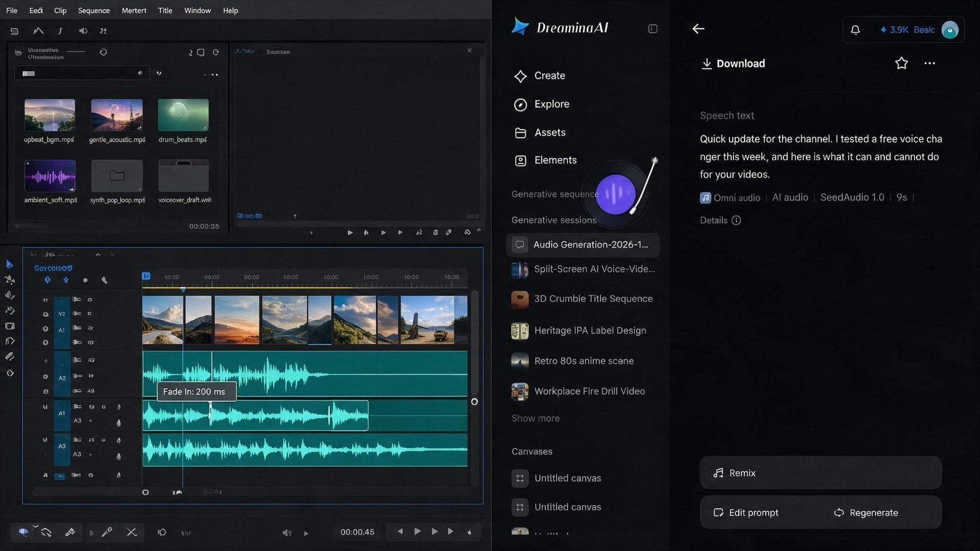Toggle the A1 audio track target button

(62, 413)
